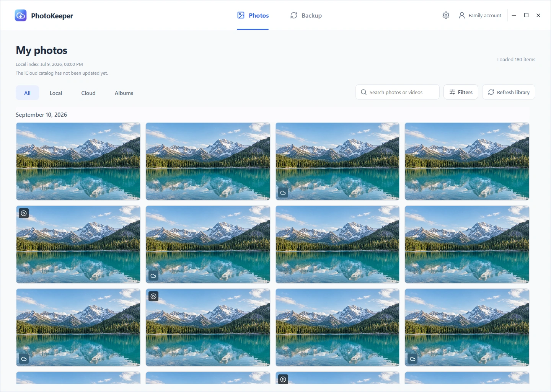This screenshot has height=392, width=551.
Task: Click the PhotoKeeper app name text
Action: click(x=52, y=16)
